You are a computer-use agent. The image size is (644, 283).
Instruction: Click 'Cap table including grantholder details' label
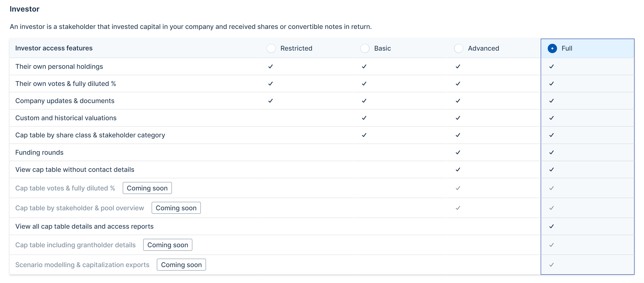(x=75, y=245)
